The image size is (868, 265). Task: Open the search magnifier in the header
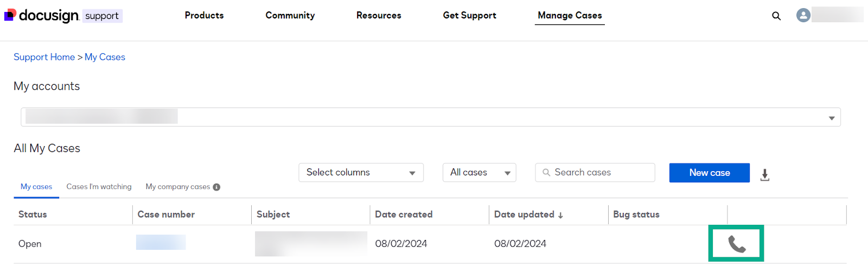(776, 16)
